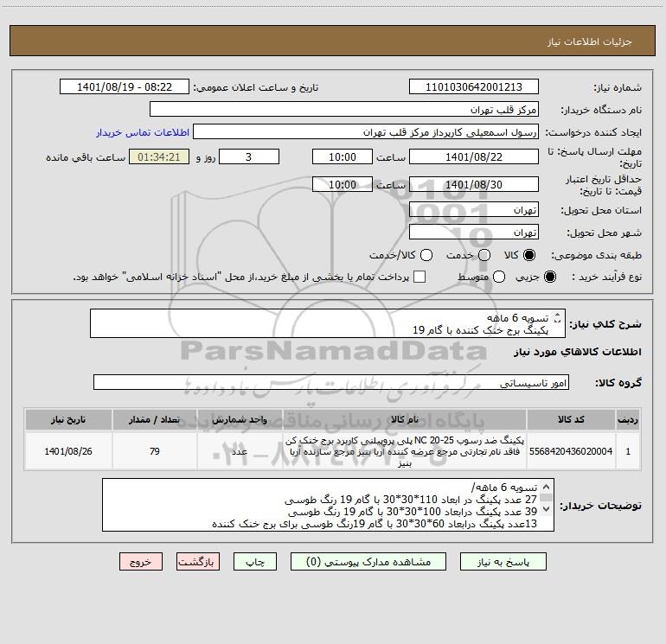Viewport: 666px width, 644px height.
Task: Click the واحد شمارش column header
Action: [x=240, y=419]
